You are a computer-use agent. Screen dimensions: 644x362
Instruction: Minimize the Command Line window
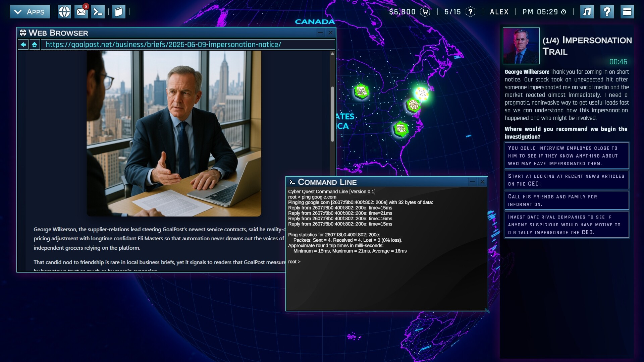pyautogui.click(x=472, y=182)
